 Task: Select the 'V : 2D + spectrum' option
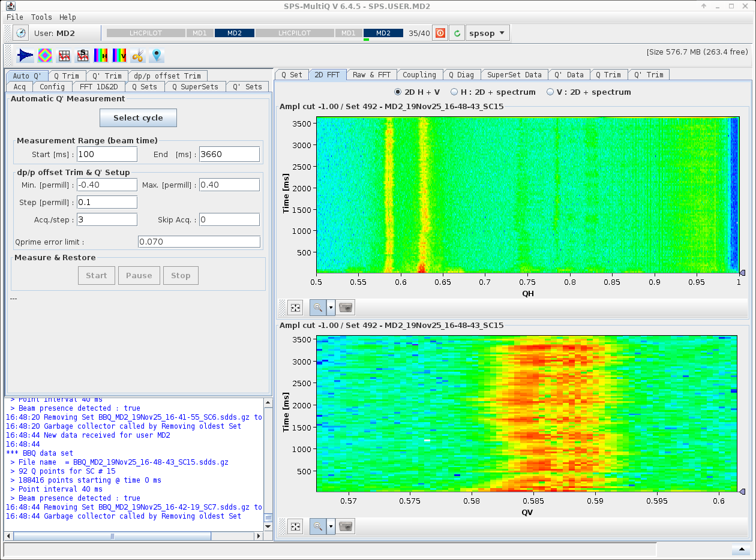(550, 92)
